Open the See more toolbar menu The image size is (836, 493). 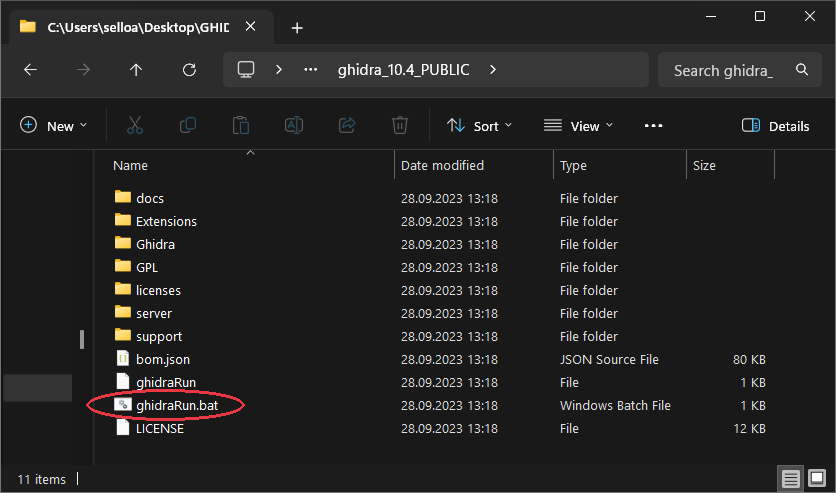tap(653, 126)
